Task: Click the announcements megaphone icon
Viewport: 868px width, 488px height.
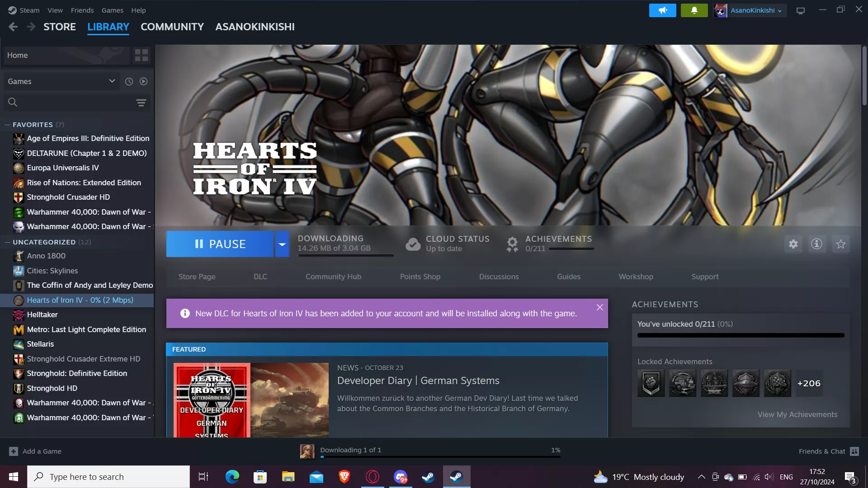Action: (x=662, y=10)
